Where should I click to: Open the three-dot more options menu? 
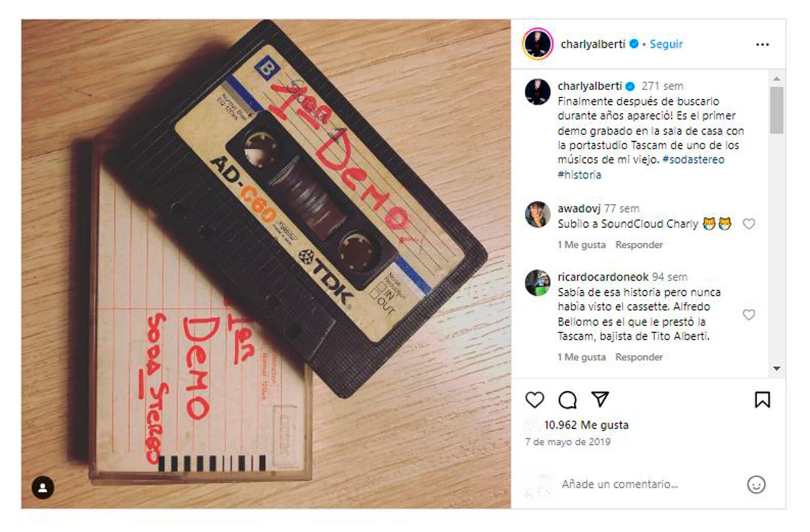[x=762, y=44]
